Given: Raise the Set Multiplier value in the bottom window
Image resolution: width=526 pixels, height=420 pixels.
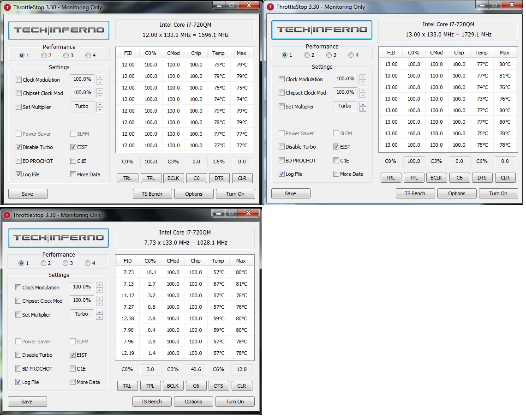Looking at the screenshot, I should pyautogui.click(x=99, y=312).
